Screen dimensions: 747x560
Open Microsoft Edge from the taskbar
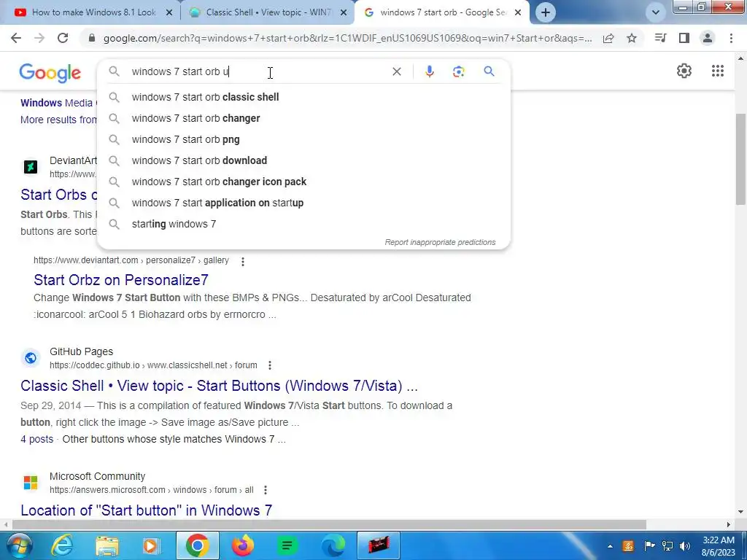click(333, 545)
